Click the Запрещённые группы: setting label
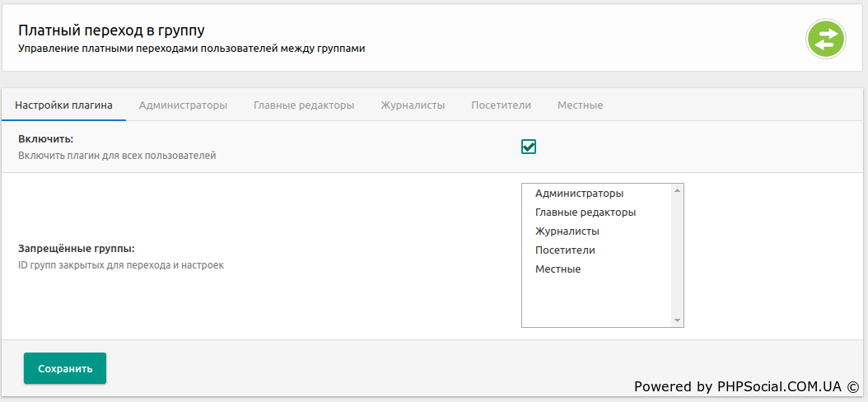868x402 pixels. click(76, 249)
